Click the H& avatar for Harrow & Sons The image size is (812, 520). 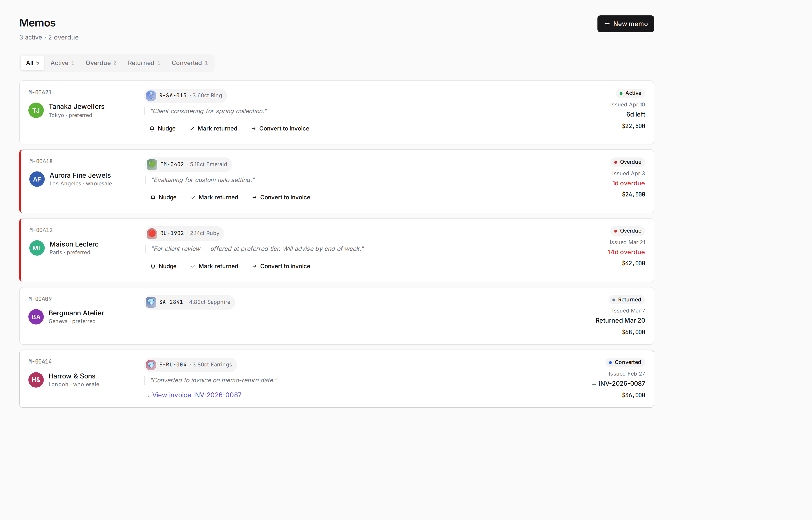click(x=36, y=380)
